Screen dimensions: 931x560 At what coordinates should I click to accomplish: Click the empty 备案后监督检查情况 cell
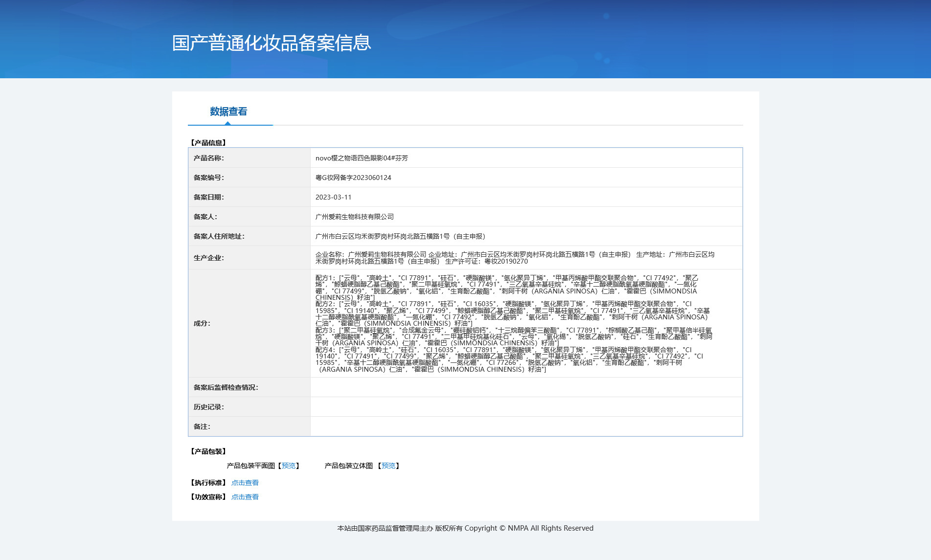(526, 387)
